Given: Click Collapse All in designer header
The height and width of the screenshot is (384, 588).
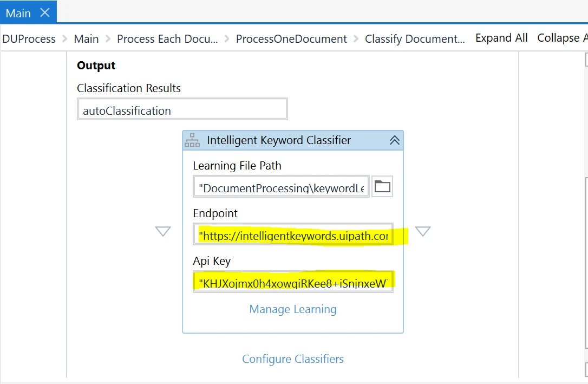Looking at the screenshot, I should pyautogui.click(x=562, y=38).
